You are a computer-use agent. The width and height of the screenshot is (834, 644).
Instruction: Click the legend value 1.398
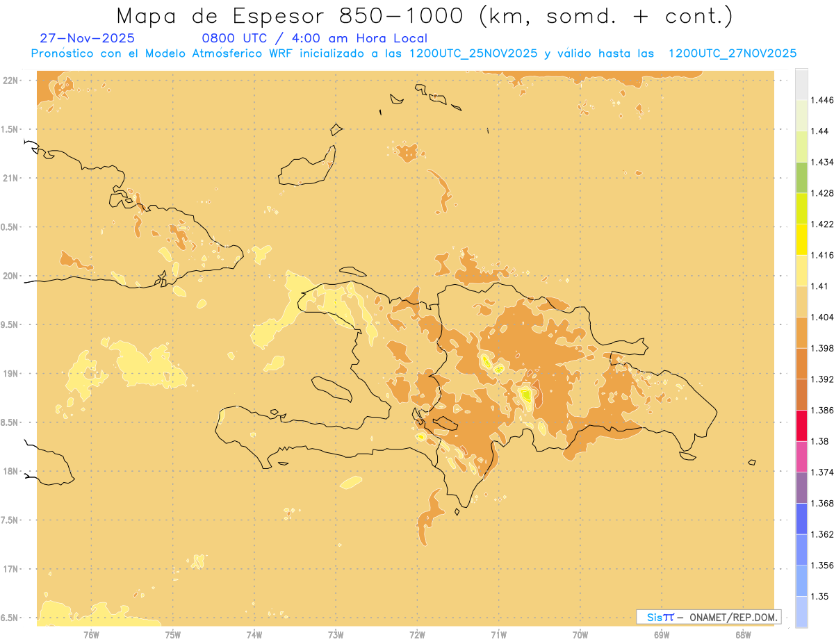(x=822, y=348)
